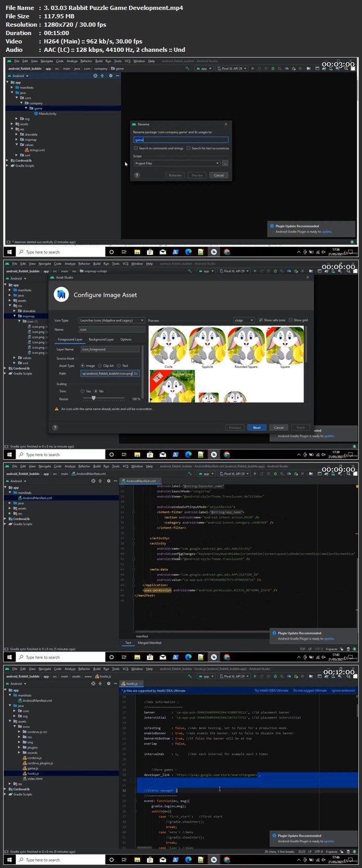362x868 pixels.
Task: Open Project panel gear settings in 00:03:00 frame
Action: [x=110, y=75]
